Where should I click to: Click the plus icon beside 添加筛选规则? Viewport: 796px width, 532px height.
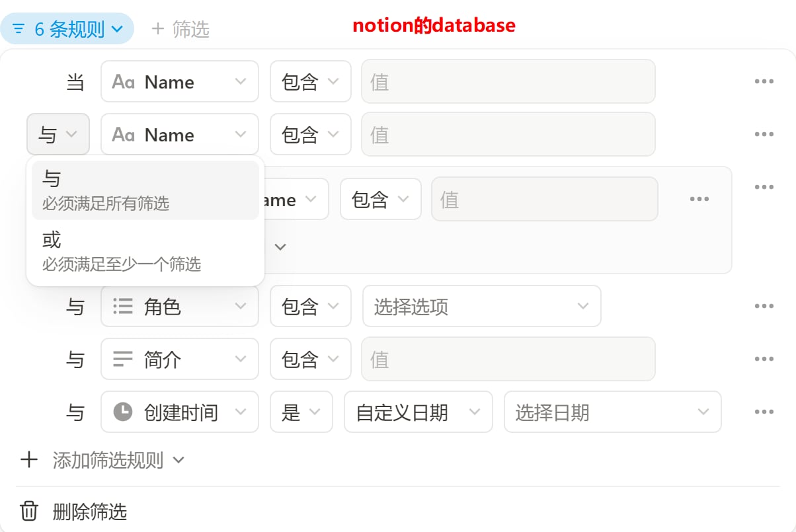coord(28,459)
